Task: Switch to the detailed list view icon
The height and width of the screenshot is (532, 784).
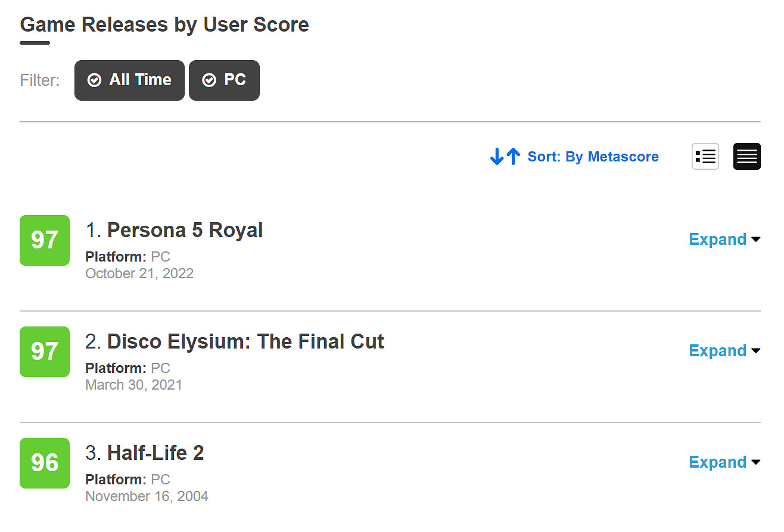Action: pos(705,157)
